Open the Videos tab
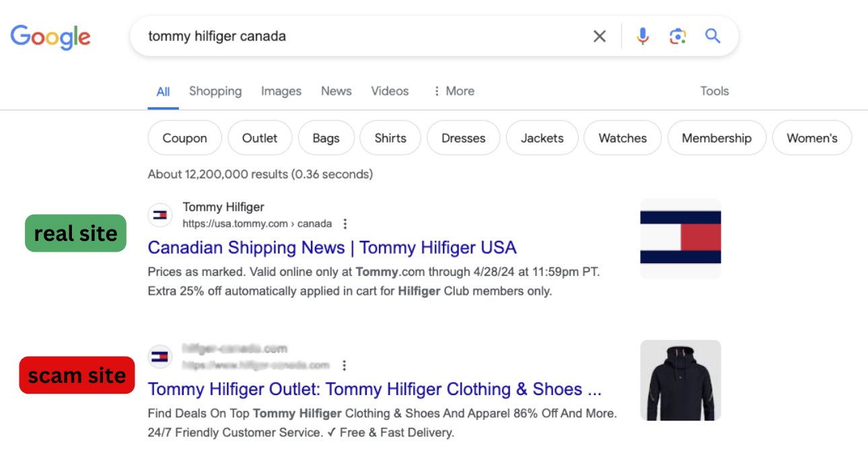868x461 pixels. pos(390,91)
